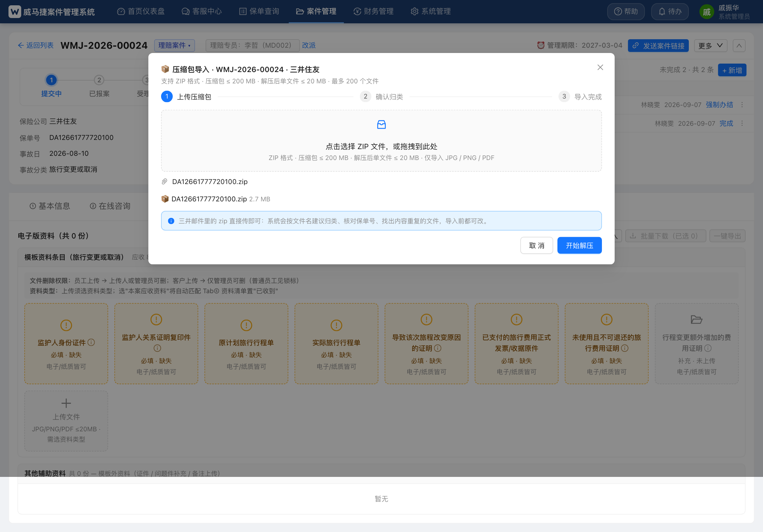Open 财务管理 in top navigation

[x=373, y=12]
